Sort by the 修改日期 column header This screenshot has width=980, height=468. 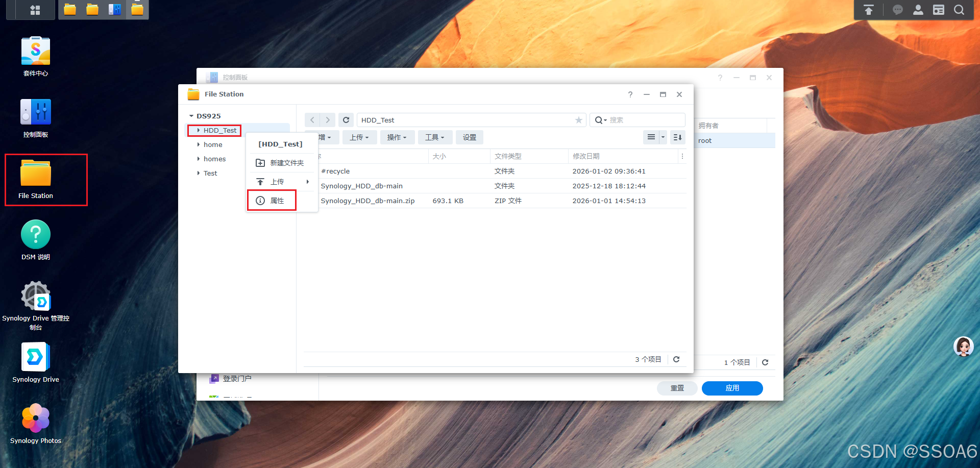623,156
